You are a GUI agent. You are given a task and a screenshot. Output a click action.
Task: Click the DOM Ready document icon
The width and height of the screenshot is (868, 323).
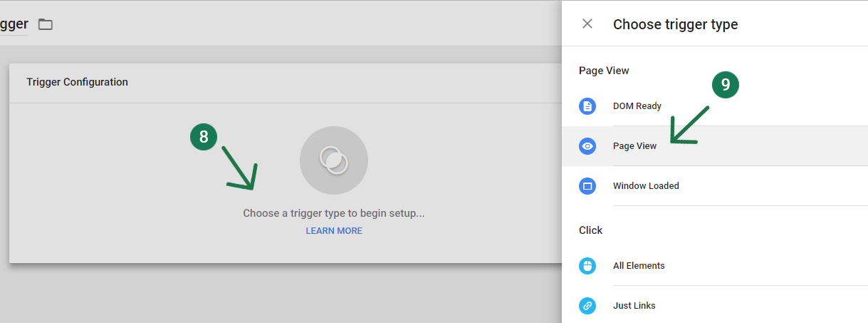pos(587,106)
